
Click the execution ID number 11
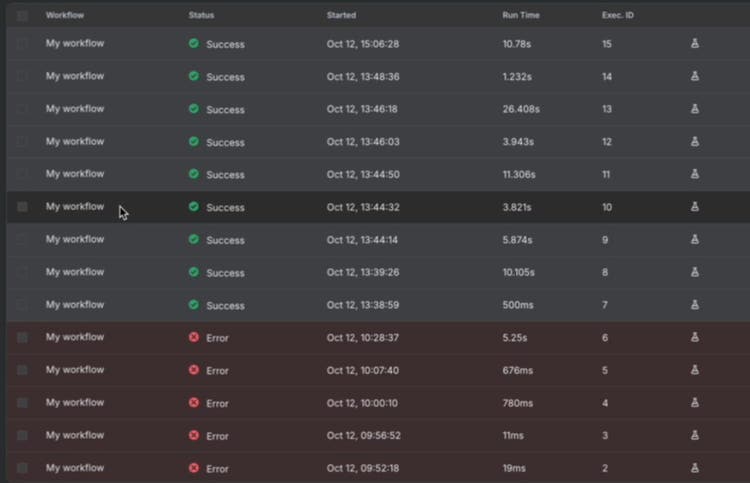[x=606, y=175]
